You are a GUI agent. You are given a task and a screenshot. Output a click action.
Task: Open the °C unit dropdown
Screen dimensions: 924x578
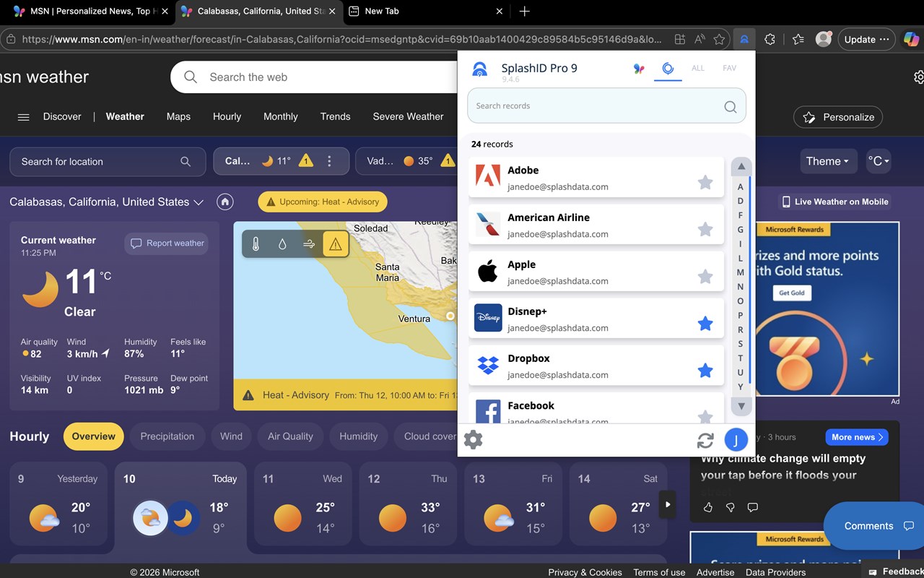879,161
